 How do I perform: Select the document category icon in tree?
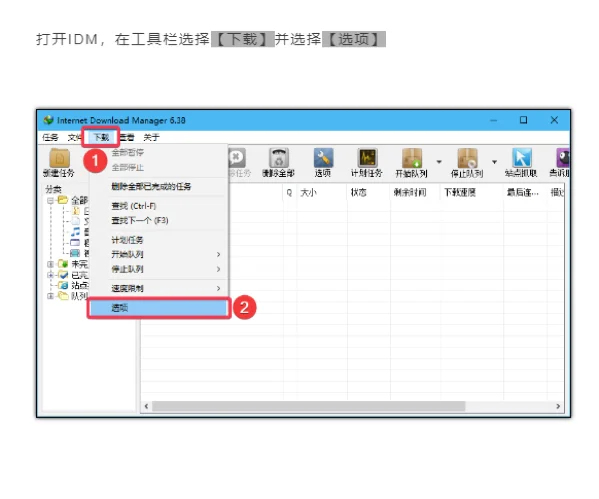click(x=76, y=221)
